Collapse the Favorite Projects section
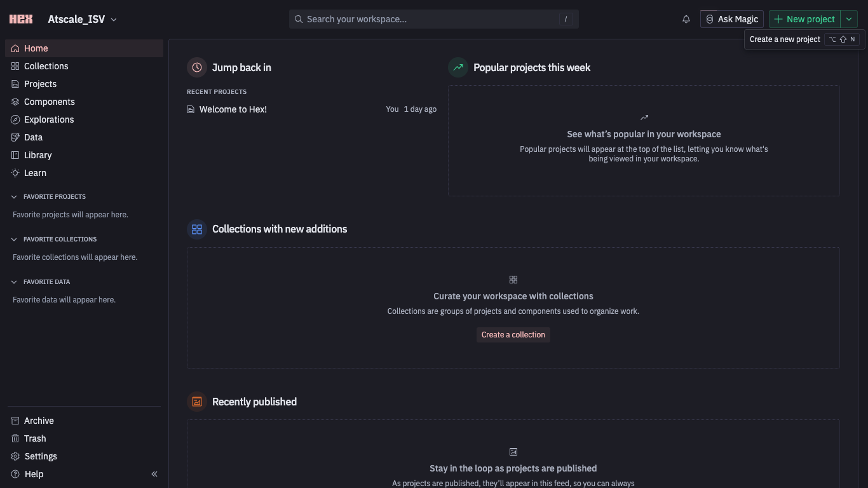868x488 pixels. pyautogui.click(x=15, y=197)
